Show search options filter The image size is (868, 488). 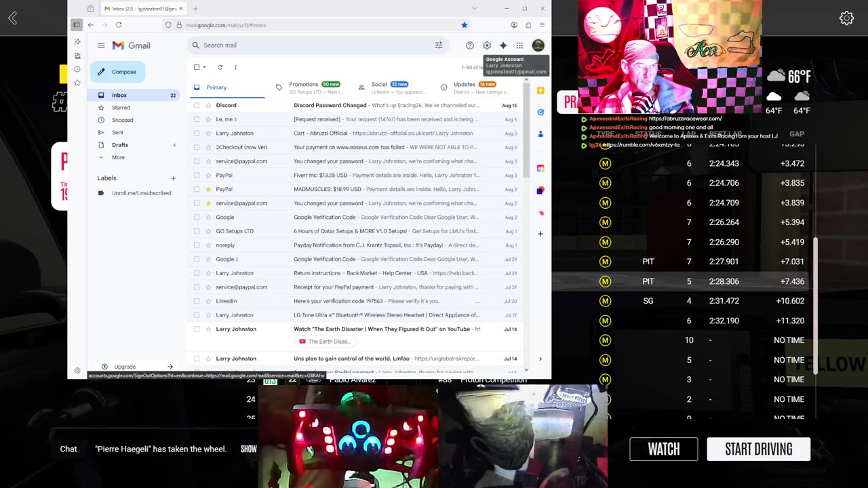(439, 45)
